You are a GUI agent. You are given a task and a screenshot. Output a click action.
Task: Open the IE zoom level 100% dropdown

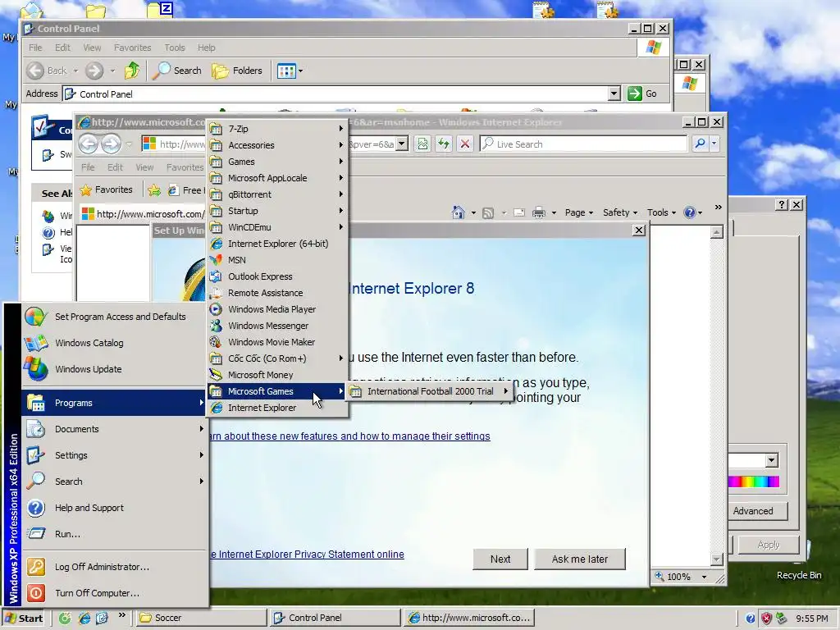click(704, 577)
